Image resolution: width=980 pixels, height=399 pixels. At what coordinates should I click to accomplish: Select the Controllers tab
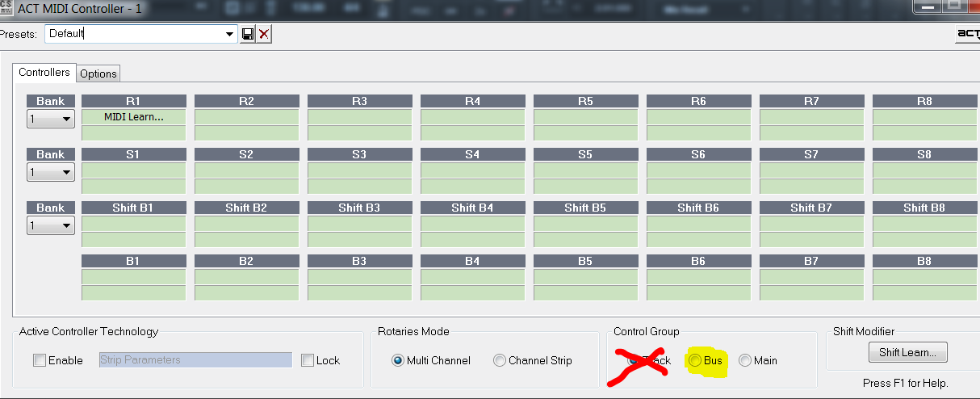pos(44,73)
